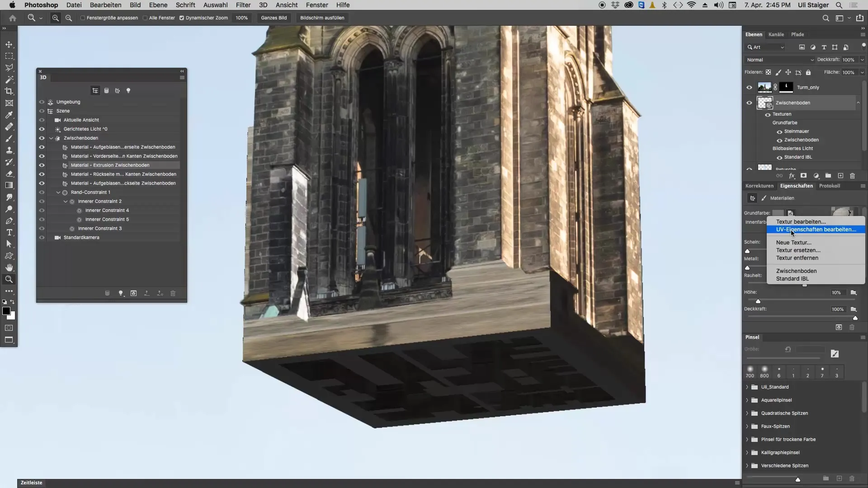Toggle visibility of Steinmauer texture
The height and width of the screenshot is (488, 868).
click(x=779, y=132)
